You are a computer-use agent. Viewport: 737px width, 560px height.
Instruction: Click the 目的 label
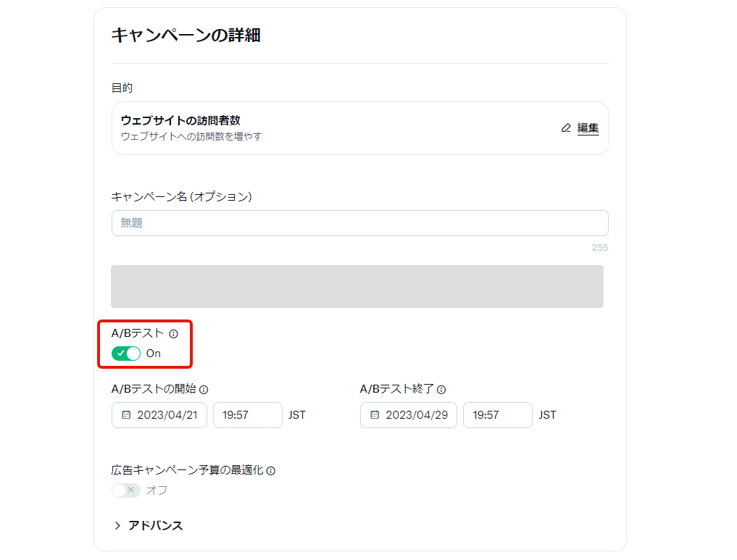122,88
